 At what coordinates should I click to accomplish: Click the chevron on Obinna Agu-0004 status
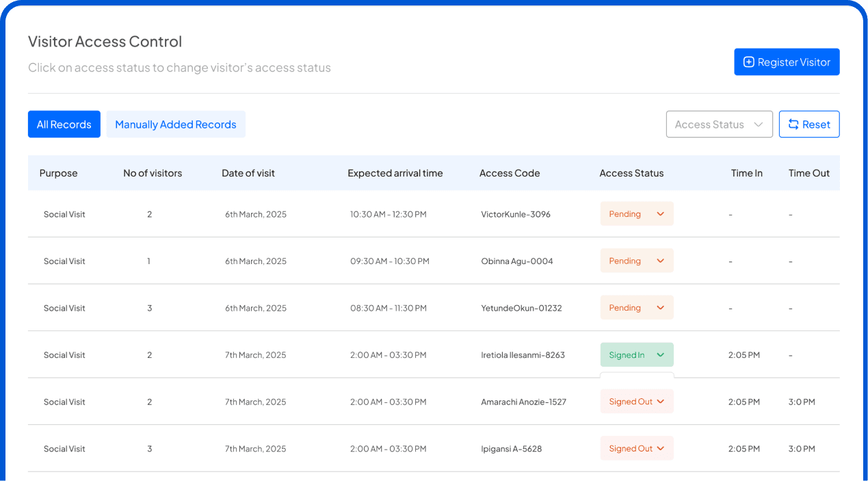click(660, 261)
